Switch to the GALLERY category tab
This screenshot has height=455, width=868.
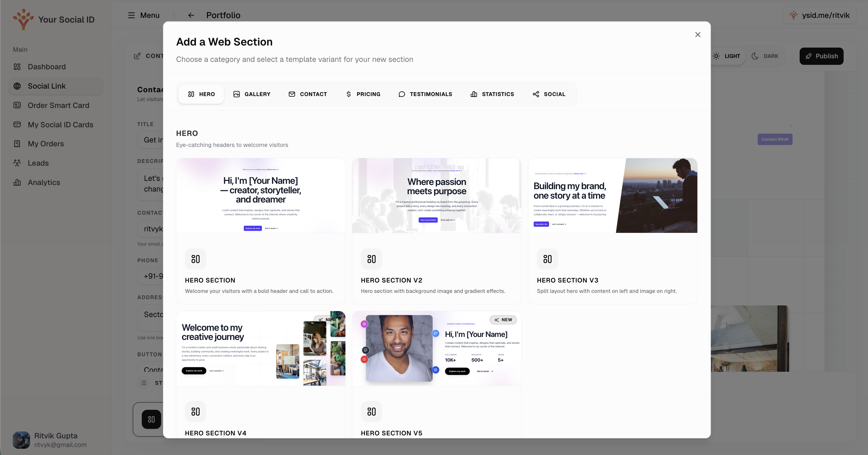[252, 94]
